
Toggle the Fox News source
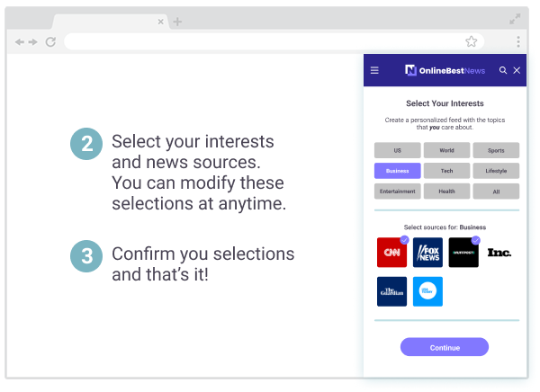tap(427, 253)
